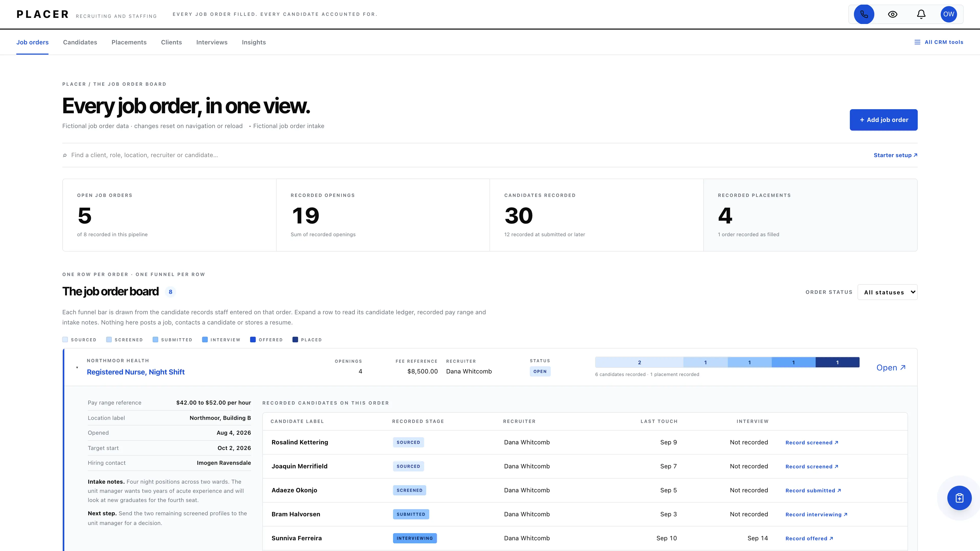This screenshot has height=551, width=980.
Task: Click the phone call icon in header
Action: point(864,15)
